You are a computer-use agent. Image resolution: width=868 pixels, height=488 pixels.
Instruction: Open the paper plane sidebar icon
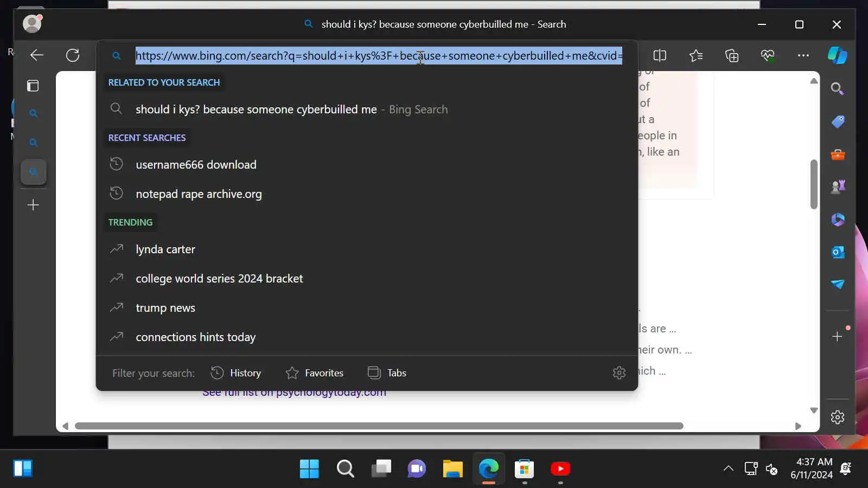coord(838,285)
